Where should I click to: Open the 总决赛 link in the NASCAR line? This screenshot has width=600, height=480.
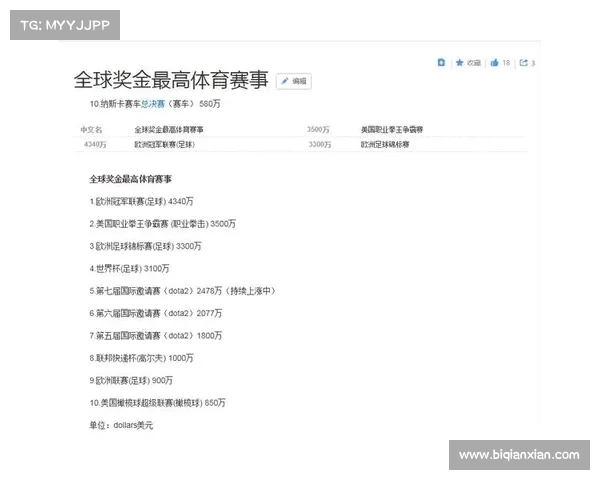pyautogui.click(x=153, y=104)
